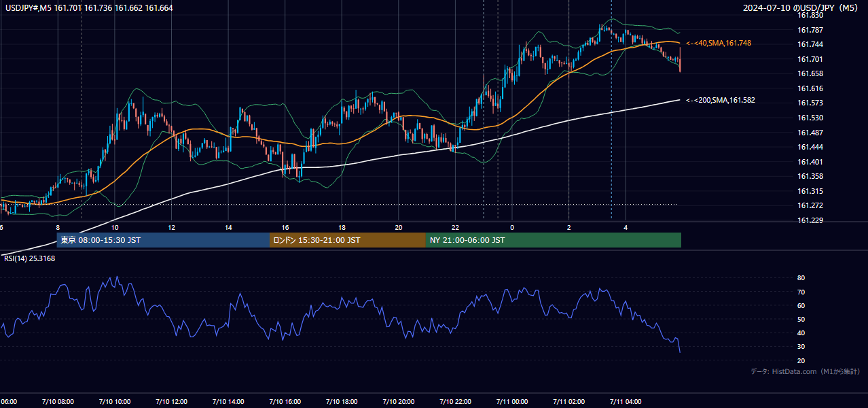Click the bottom time label 7/10 12:00
Screen dimensions: 868x408
pyautogui.click(x=171, y=401)
